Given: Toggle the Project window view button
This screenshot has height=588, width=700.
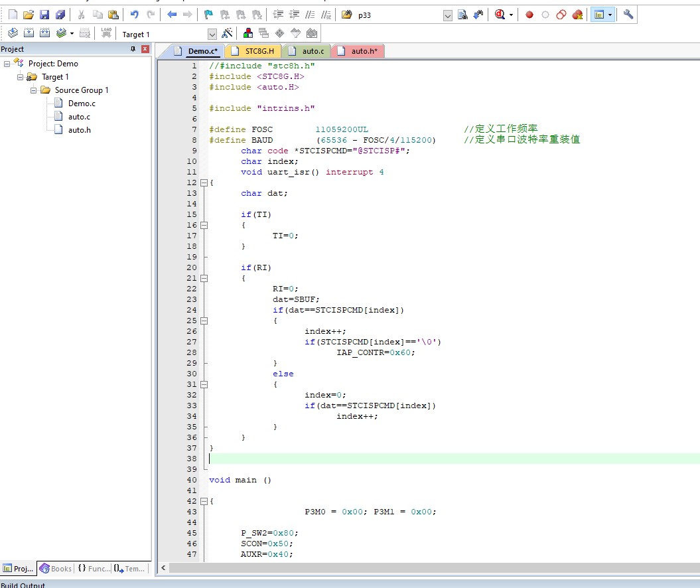Looking at the screenshot, I should pos(599,15).
